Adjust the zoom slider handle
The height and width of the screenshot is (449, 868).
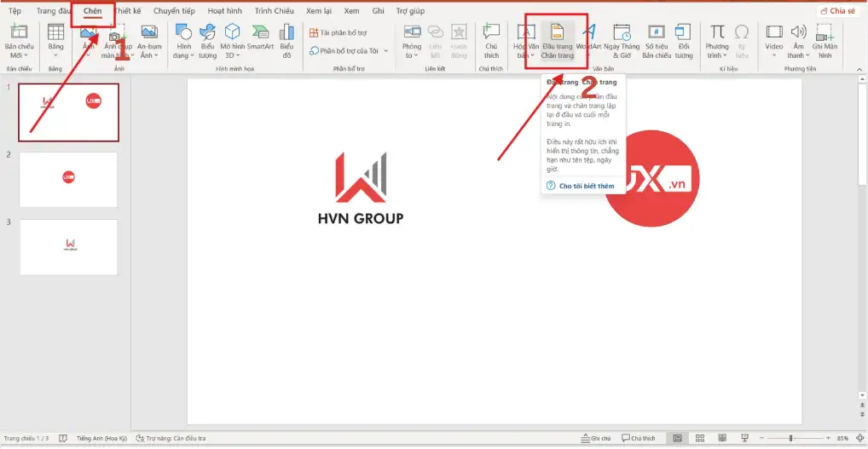pyautogui.click(x=790, y=438)
